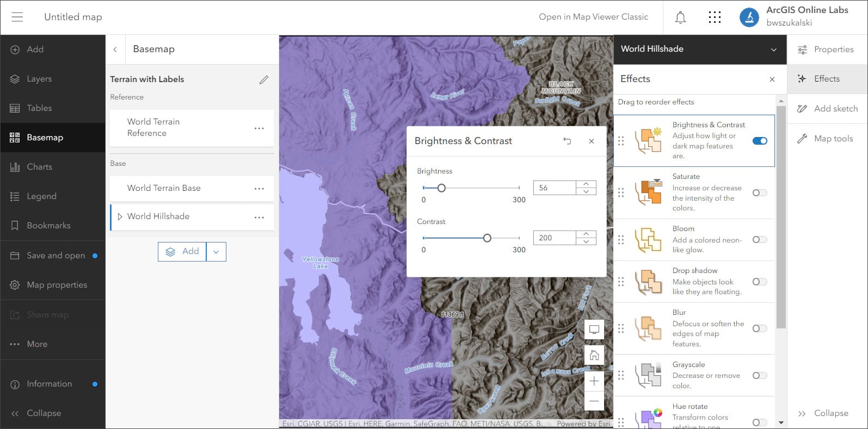The width and height of the screenshot is (868, 429).
Task: Click the Saturate effect icon
Action: click(x=648, y=192)
